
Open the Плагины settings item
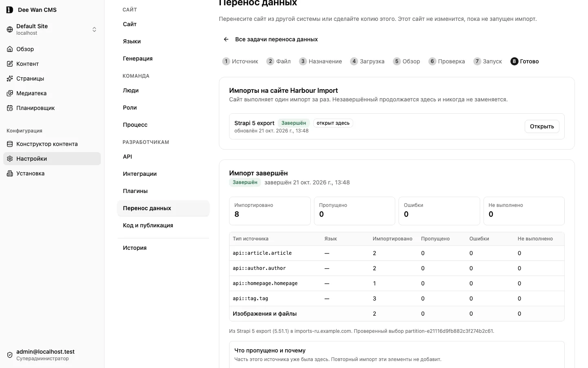(163, 191)
